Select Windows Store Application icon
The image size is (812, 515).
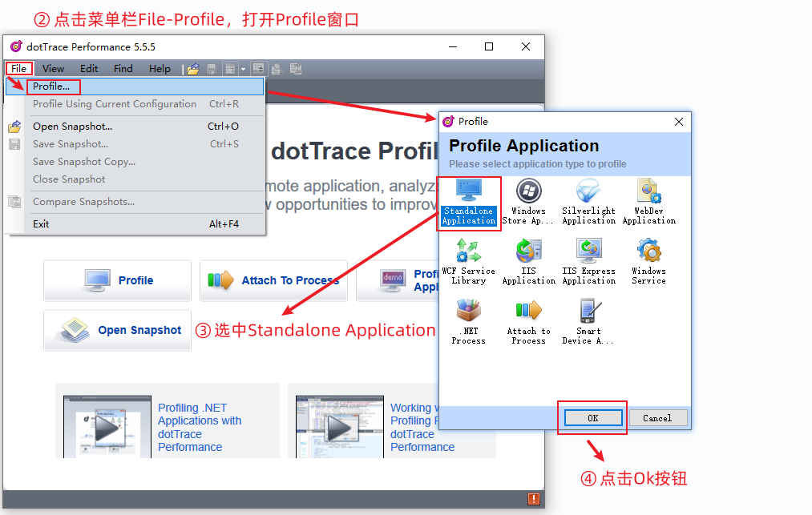528,203
